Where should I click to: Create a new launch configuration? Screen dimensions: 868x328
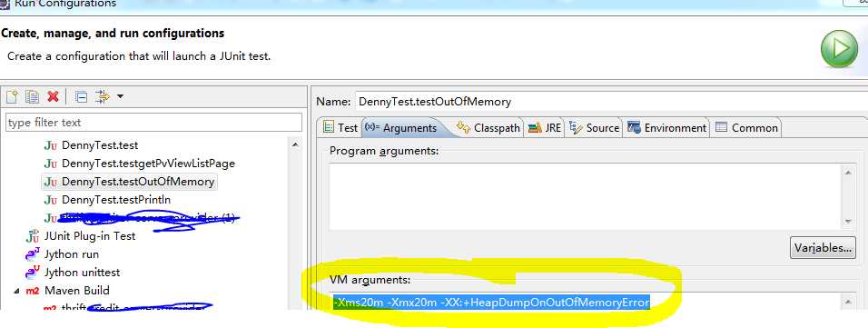tap(12, 97)
